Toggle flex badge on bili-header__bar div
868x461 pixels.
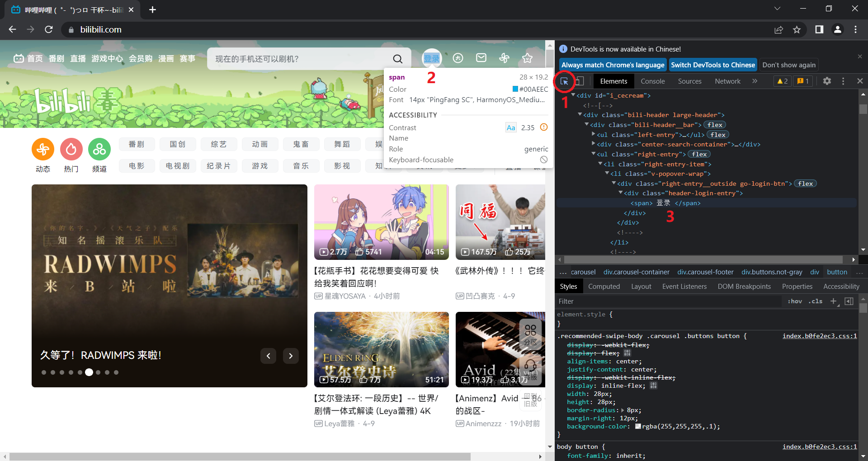pyautogui.click(x=715, y=125)
